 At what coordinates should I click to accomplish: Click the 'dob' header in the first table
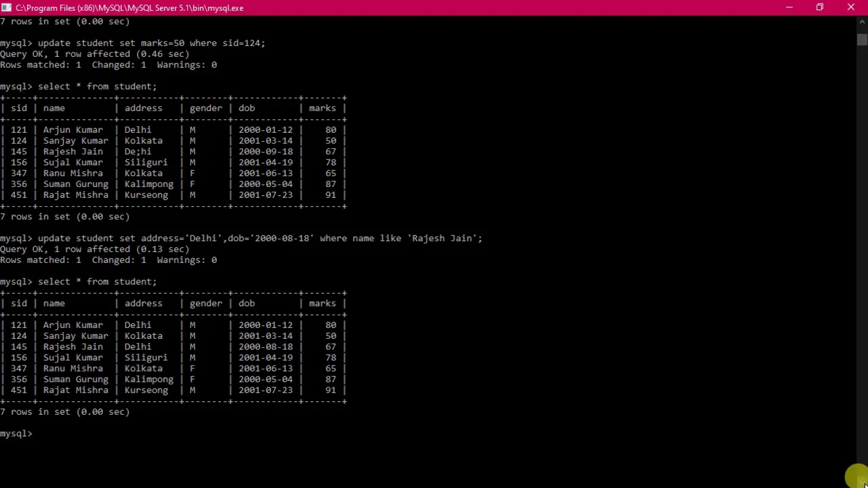246,108
